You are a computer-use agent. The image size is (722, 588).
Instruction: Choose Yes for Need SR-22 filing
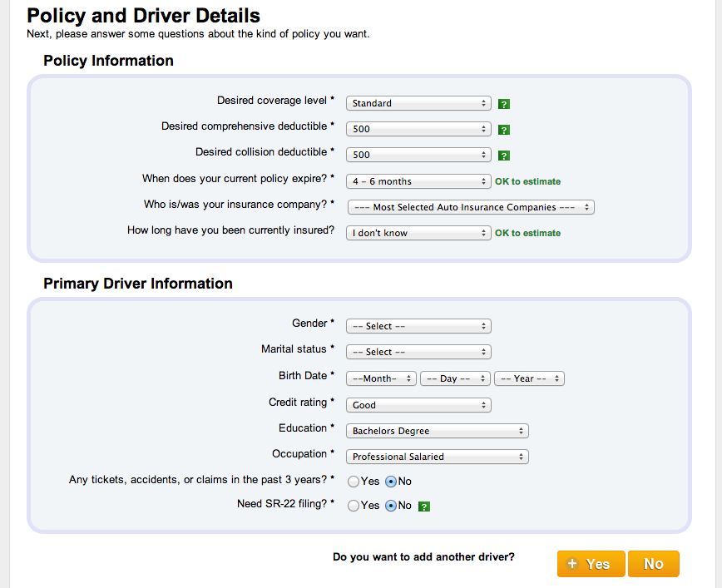354,505
